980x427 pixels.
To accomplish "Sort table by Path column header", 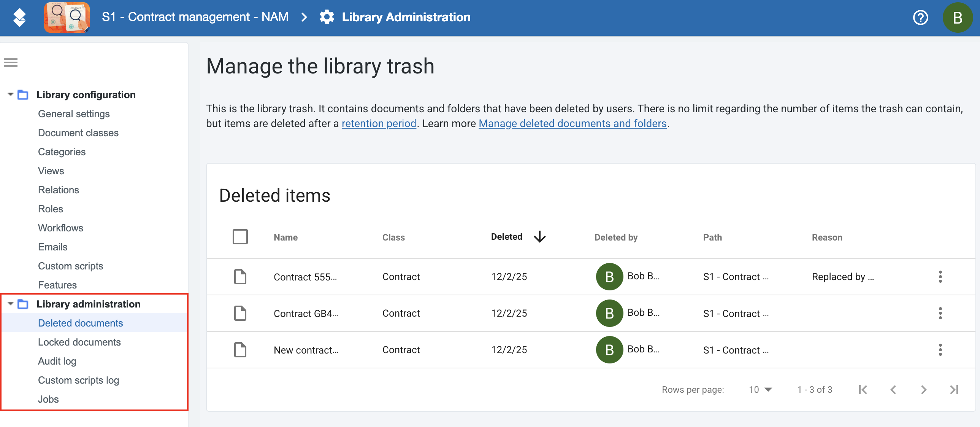I will [712, 237].
